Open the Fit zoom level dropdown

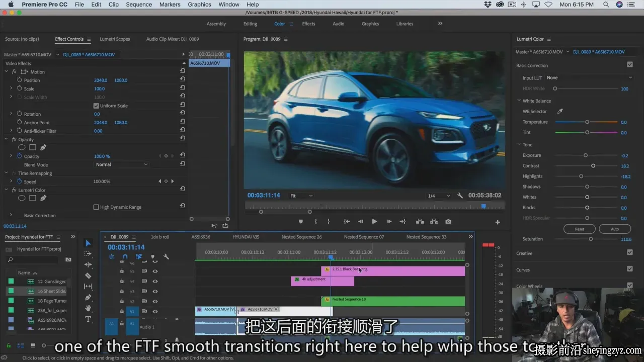point(301,196)
